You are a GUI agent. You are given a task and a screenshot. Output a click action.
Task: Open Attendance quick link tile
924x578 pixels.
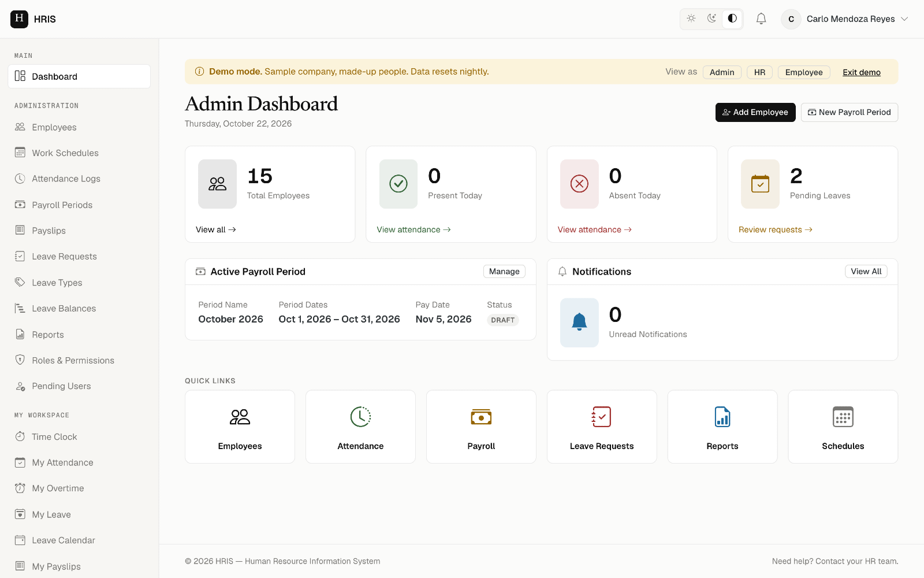360,427
